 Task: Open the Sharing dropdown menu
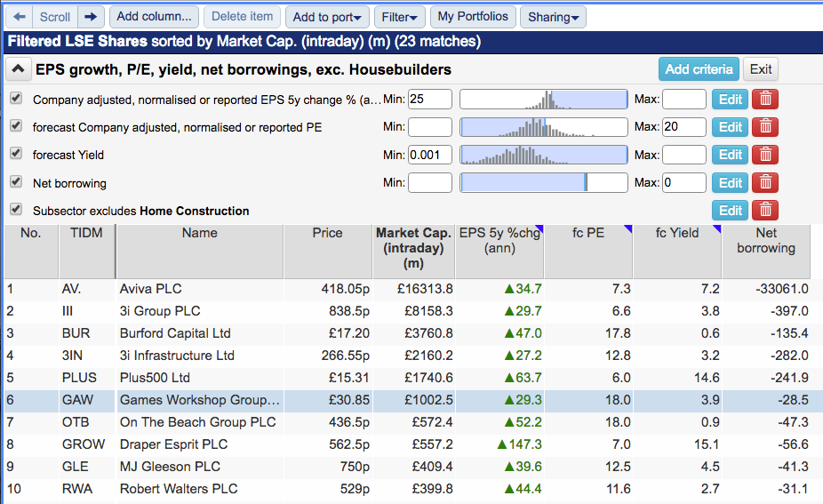(553, 17)
